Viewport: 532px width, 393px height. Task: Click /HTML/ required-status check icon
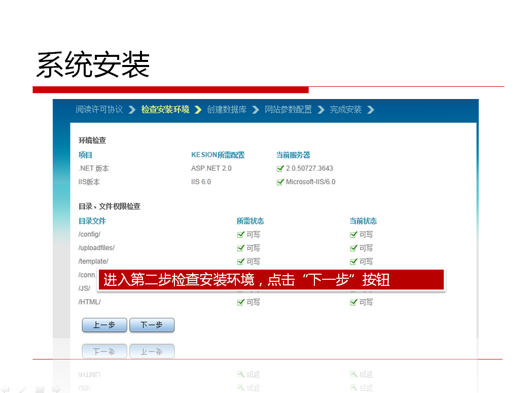[x=240, y=302]
